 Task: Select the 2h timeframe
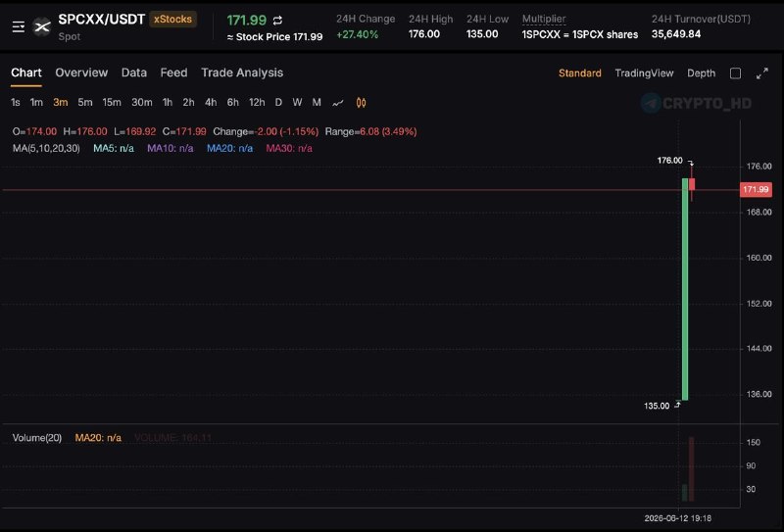(x=188, y=103)
